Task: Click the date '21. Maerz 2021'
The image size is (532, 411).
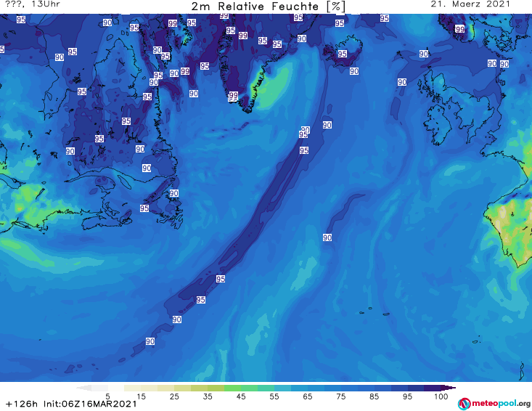Action: pos(470,4)
